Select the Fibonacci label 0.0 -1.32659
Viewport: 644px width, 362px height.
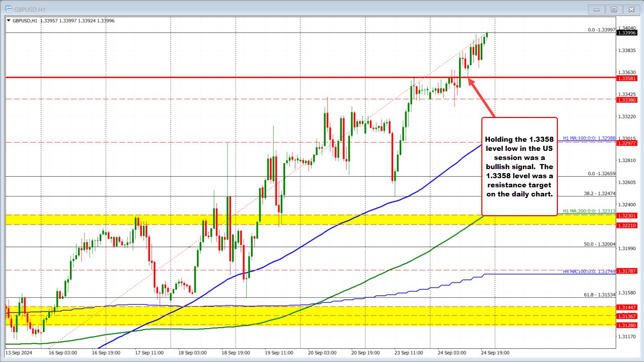[601, 174]
